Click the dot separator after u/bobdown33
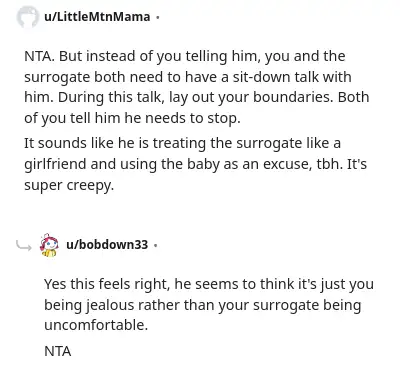 point(155,245)
